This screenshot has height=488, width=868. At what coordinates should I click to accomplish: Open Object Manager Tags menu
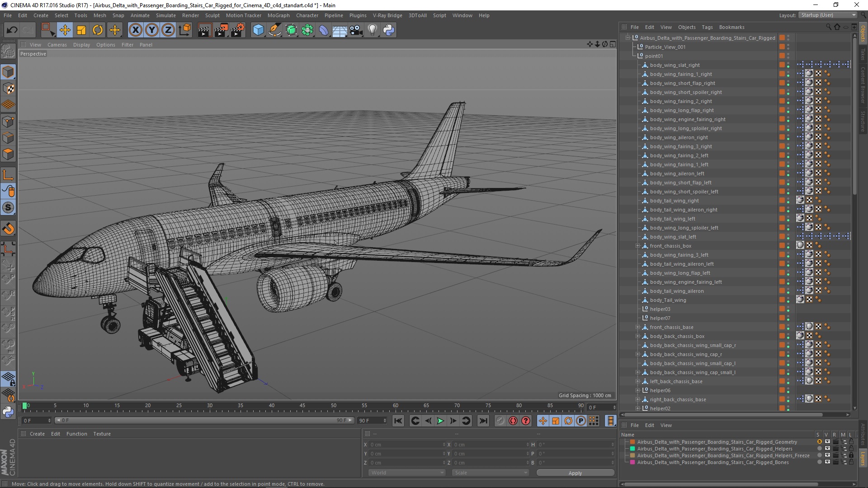click(707, 27)
